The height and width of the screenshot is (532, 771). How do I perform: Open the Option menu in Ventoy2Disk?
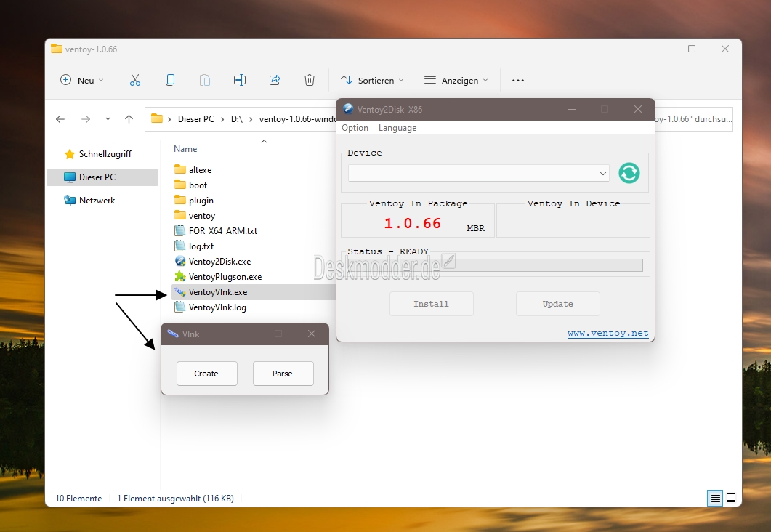pyautogui.click(x=355, y=128)
